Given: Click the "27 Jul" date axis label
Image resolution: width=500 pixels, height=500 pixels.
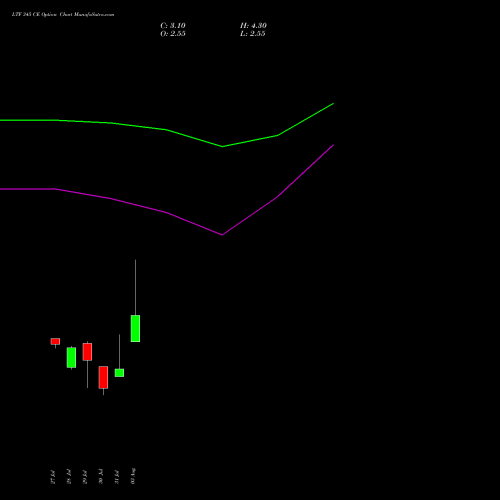Looking at the screenshot, I should coord(53,477).
